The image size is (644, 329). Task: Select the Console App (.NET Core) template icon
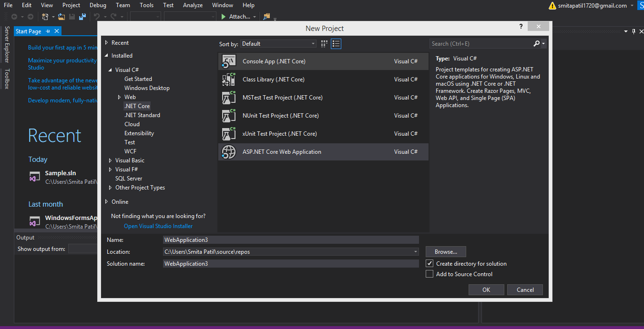[x=228, y=61]
